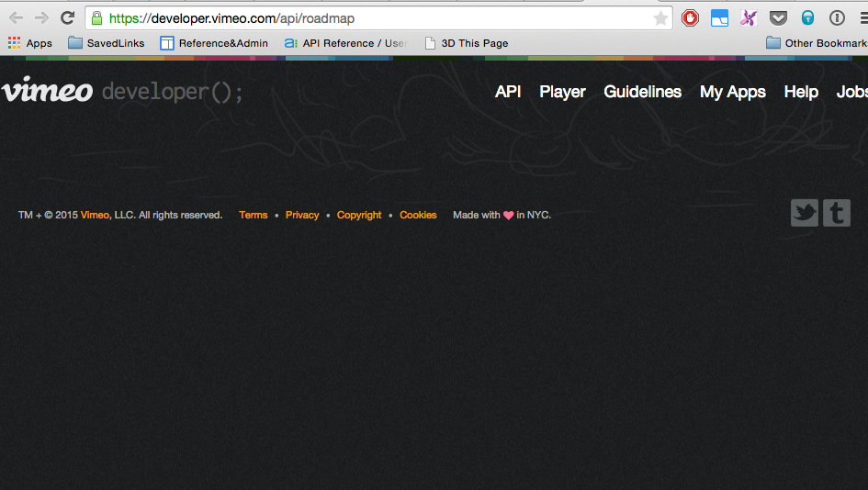Focus the address bar URL field
This screenshot has height=490, width=868.
(378, 18)
